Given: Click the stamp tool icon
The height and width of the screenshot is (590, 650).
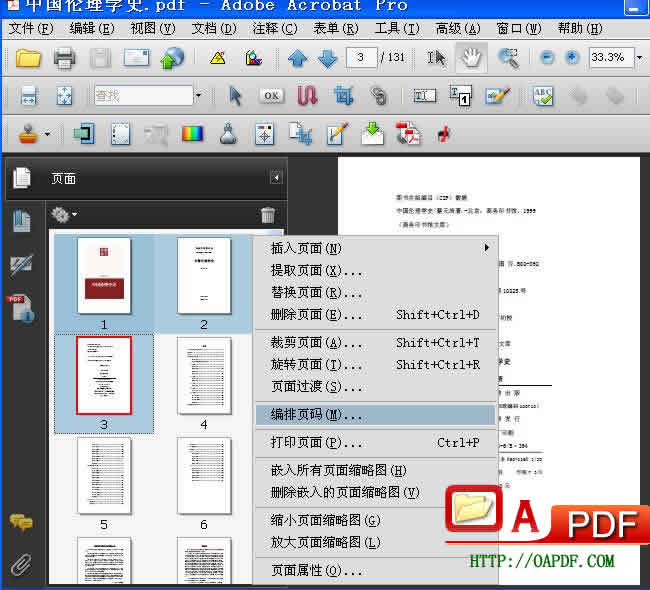Looking at the screenshot, I should [x=28, y=134].
